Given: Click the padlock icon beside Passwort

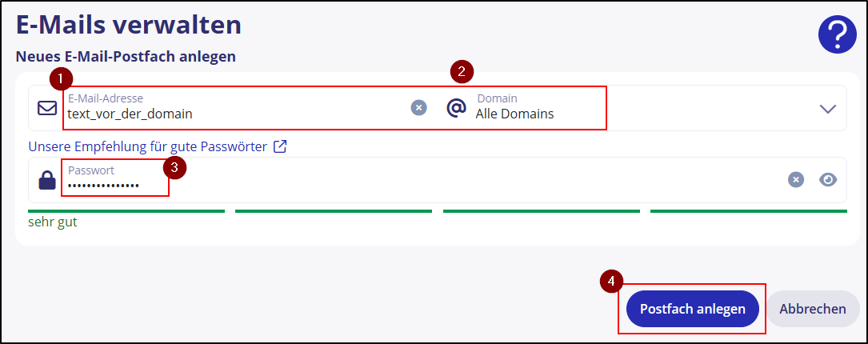Looking at the screenshot, I should 47,180.
